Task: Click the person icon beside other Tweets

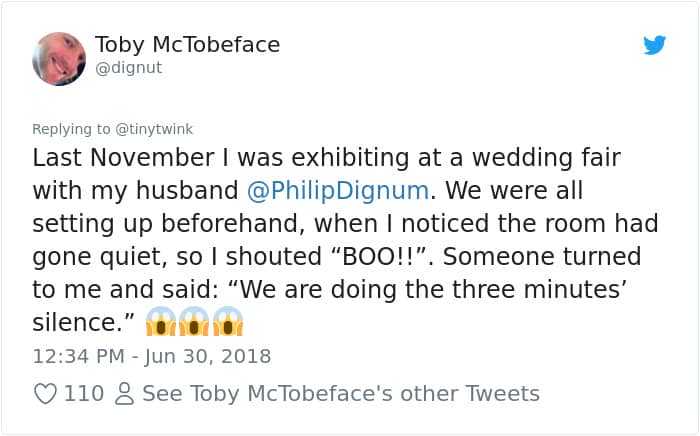Action: [124, 394]
